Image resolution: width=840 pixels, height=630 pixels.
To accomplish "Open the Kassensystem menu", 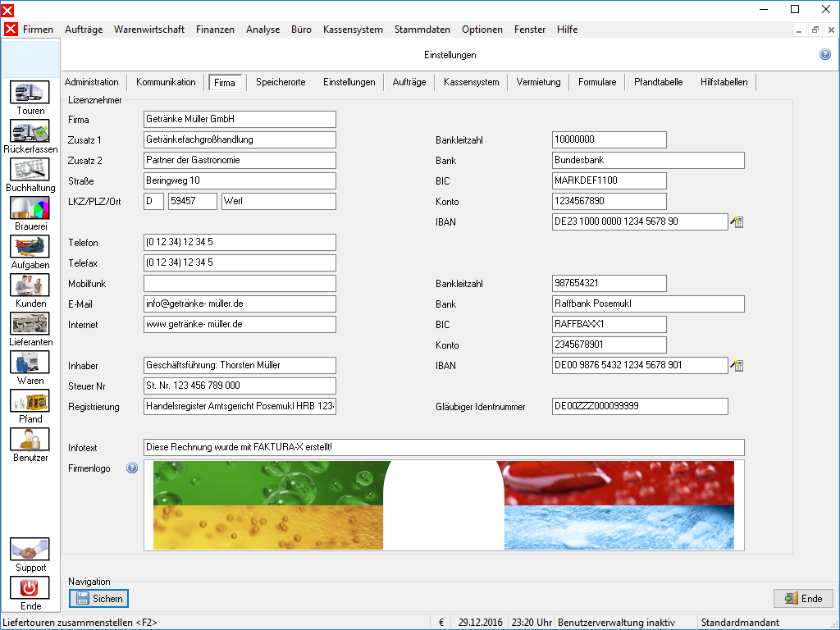I will 353,30.
